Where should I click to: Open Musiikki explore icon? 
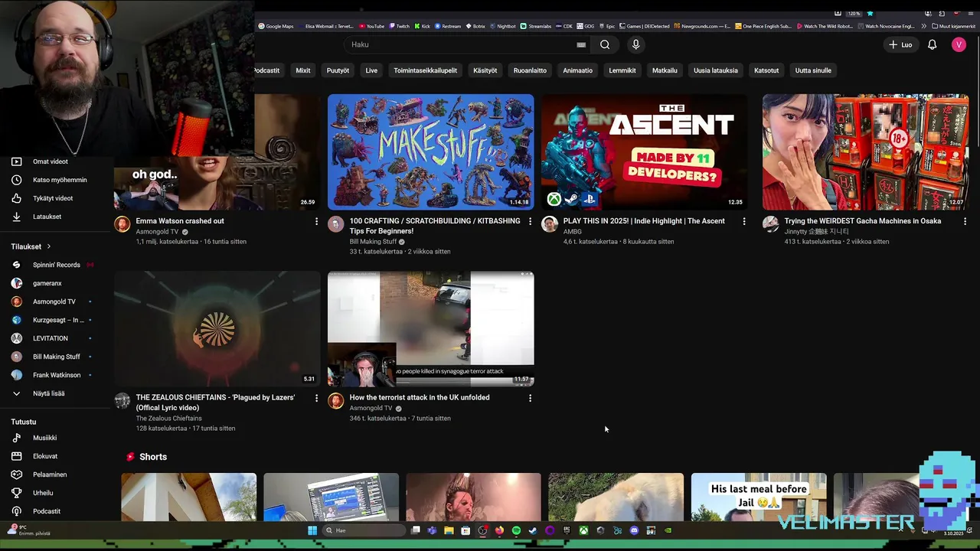click(16, 438)
